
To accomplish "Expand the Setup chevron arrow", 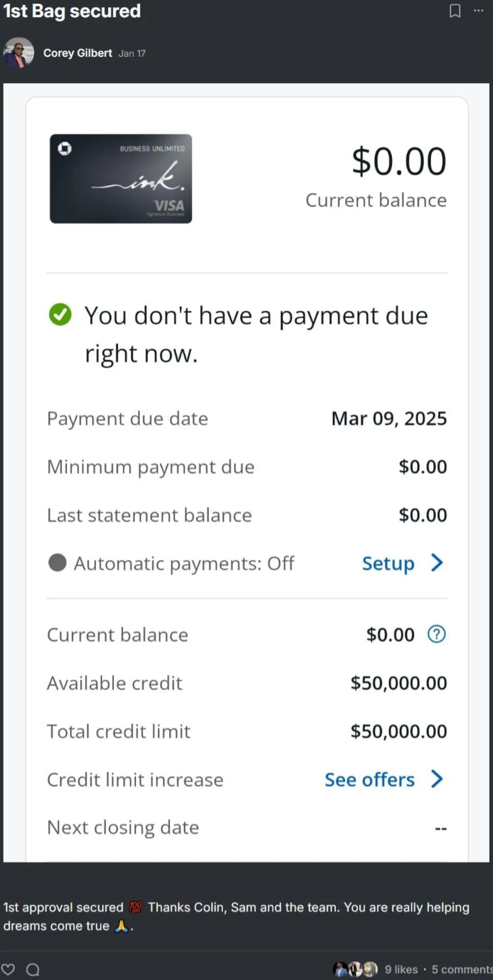I will (437, 563).
